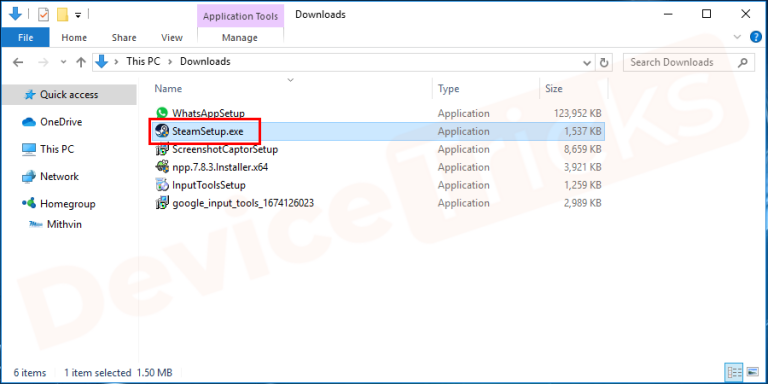Viewport: 768px width, 384px height.
Task: Open the address bar history dropdown
Action: coord(587,63)
